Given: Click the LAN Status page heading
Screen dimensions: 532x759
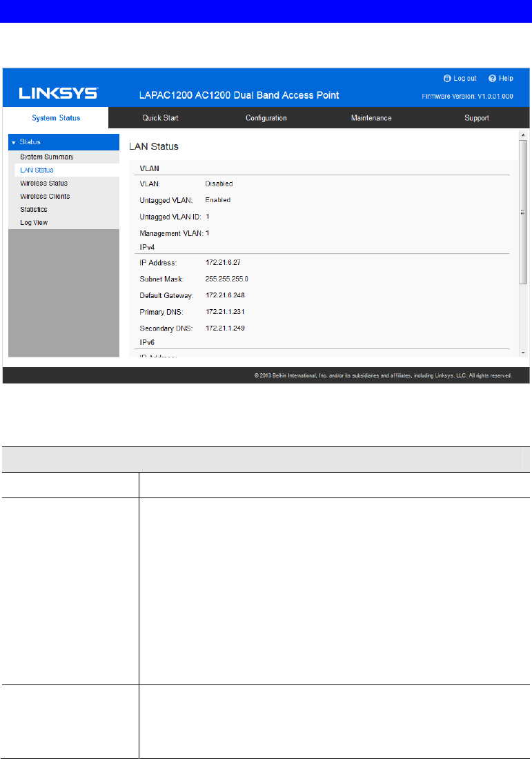Looking at the screenshot, I should pyautogui.click(x=153, y=146).
